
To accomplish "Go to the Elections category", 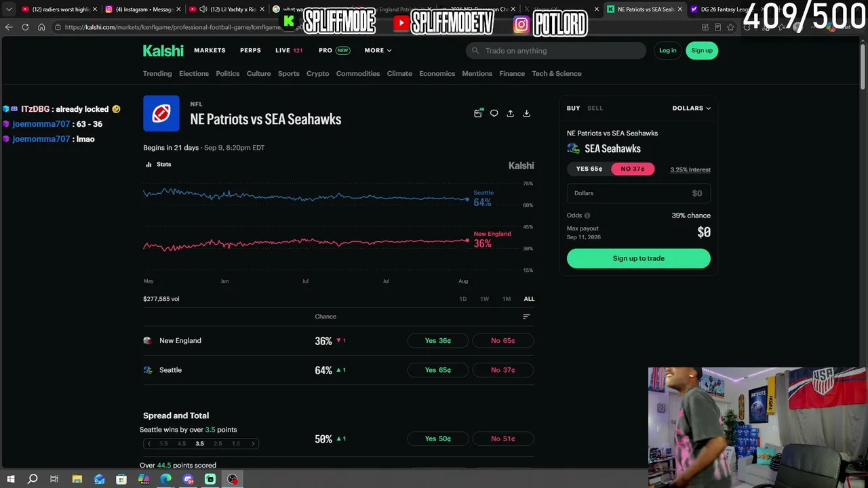I will (194, 73).
